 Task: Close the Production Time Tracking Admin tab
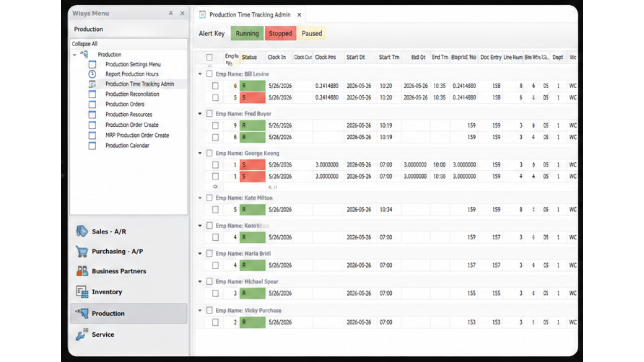click(x=299, y=15)
